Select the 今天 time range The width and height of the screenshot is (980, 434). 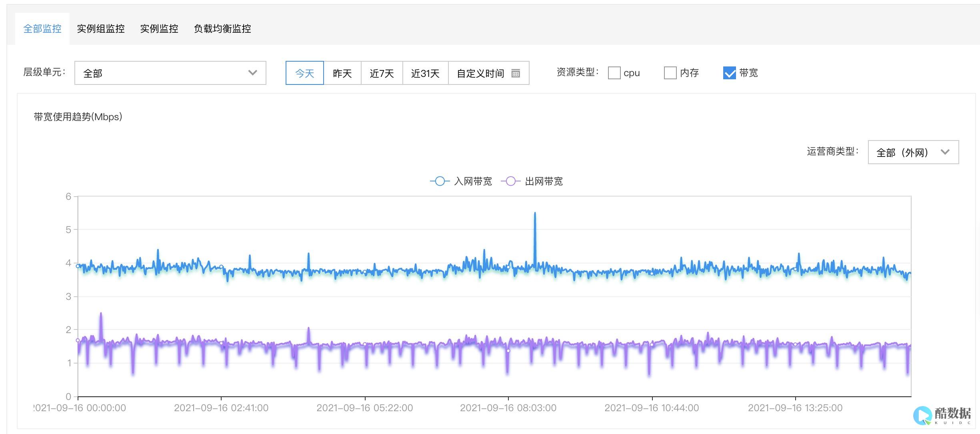pos(305,73)
